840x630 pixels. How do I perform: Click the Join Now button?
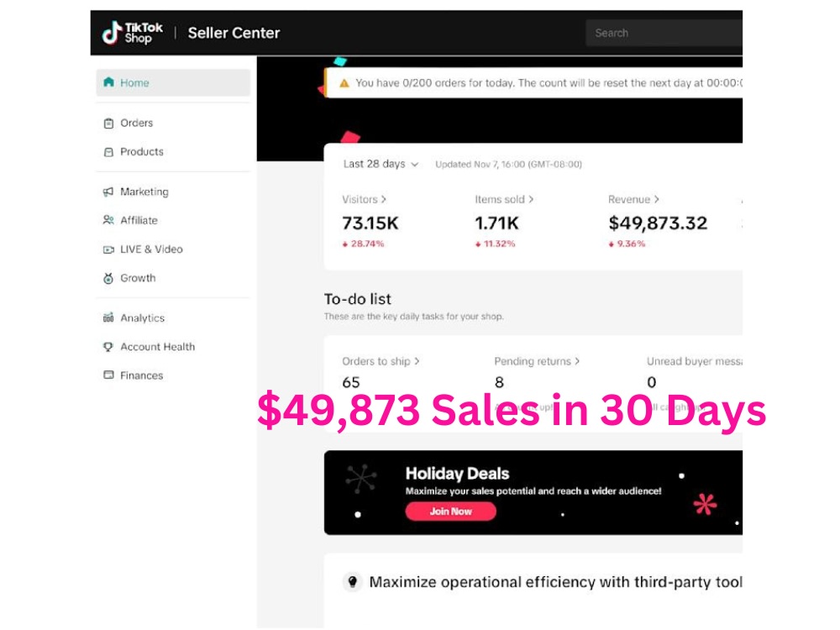(450, 511)
